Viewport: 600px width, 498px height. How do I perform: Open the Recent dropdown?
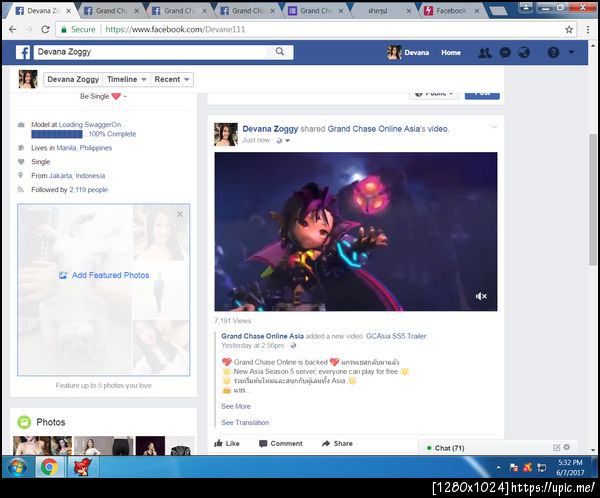[x=171, y=79]
